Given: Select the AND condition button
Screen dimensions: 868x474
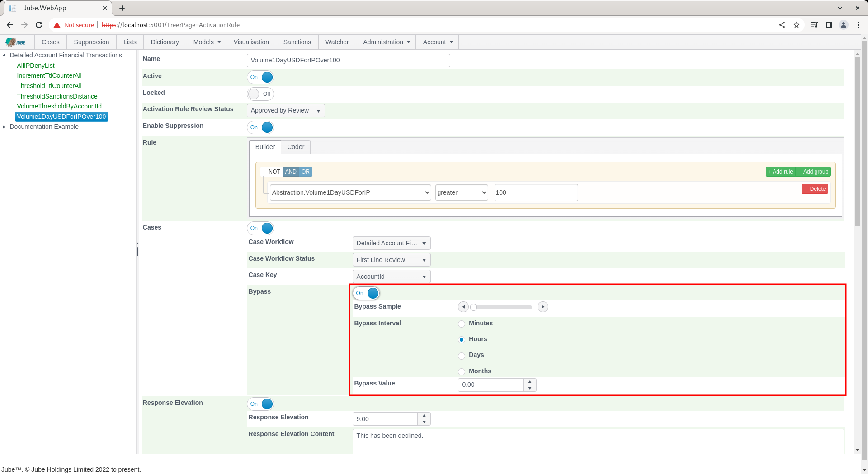Looking at the screenshot, I should tap(291, 172).
